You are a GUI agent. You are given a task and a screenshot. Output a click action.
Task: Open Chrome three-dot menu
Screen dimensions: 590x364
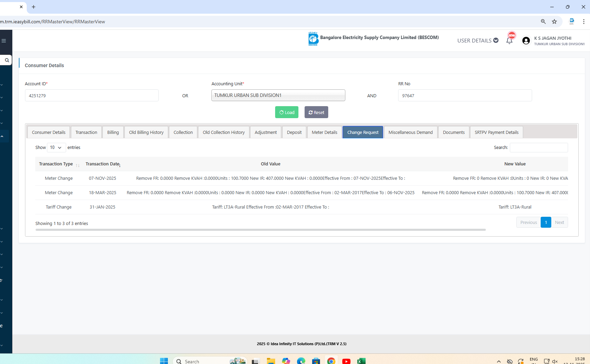coord(583,22)
